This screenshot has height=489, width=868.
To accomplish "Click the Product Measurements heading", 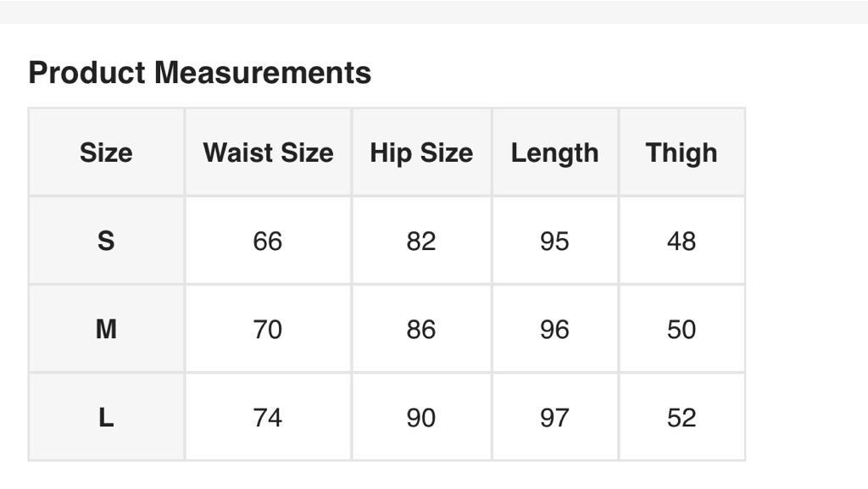I will pyautogui.click(x=200, y=73).
